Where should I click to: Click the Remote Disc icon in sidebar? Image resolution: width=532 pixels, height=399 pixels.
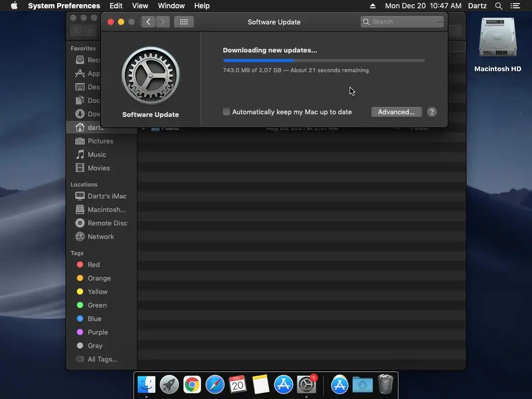coord(79,223)
